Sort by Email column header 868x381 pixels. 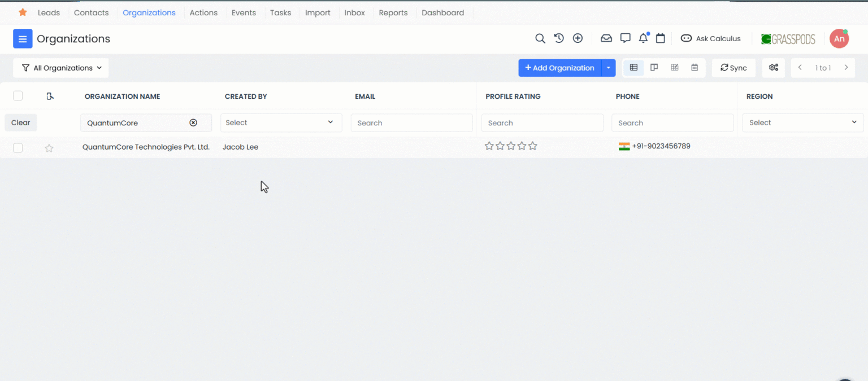click(x=365, y=97)
